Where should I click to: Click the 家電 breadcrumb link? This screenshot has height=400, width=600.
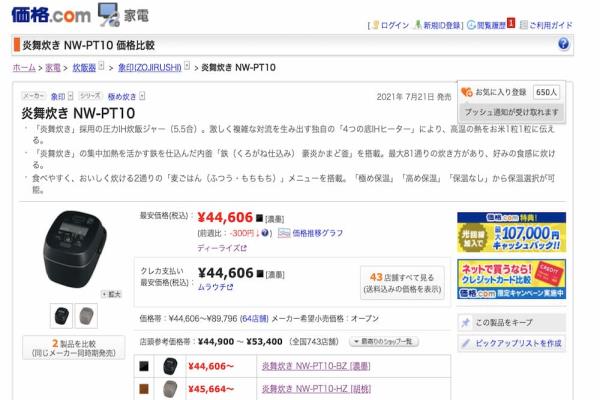point(53,68)
